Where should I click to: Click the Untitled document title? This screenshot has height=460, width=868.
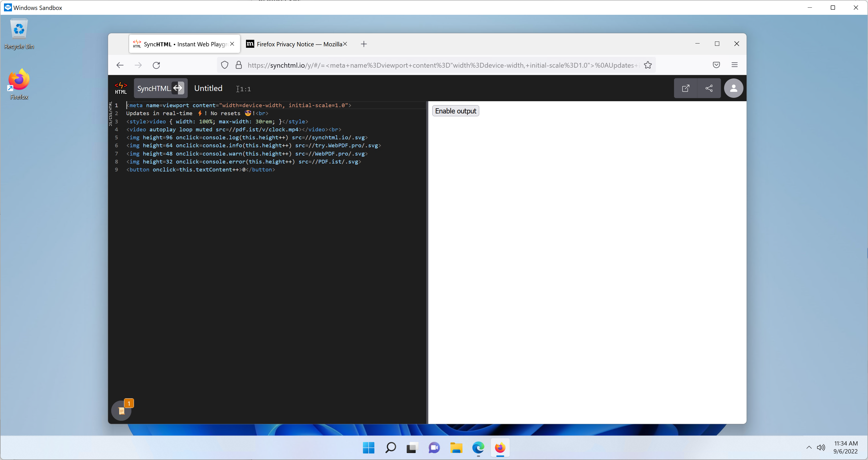point(208,88)
